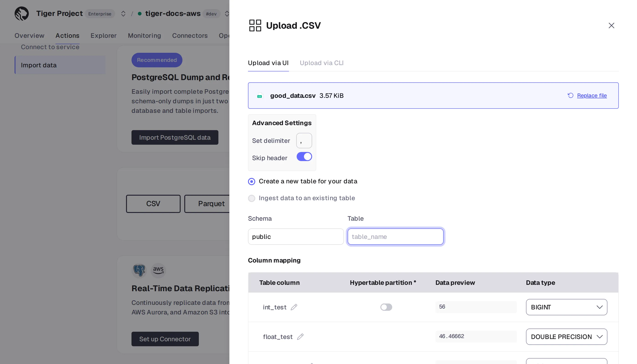Select Import data in sidebar
The image size is (637, 364).
point(60,65)
